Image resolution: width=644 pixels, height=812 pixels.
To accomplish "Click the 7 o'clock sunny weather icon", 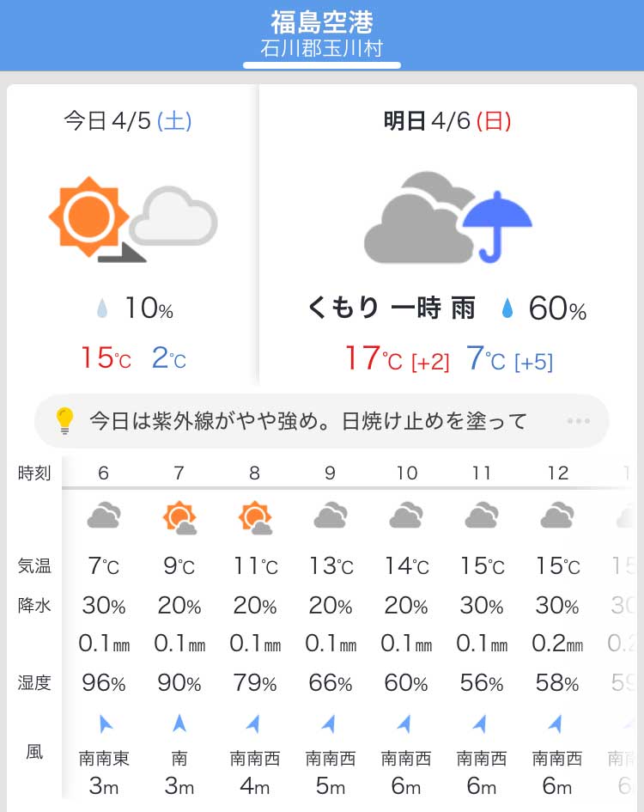I will tap(179, 517).
